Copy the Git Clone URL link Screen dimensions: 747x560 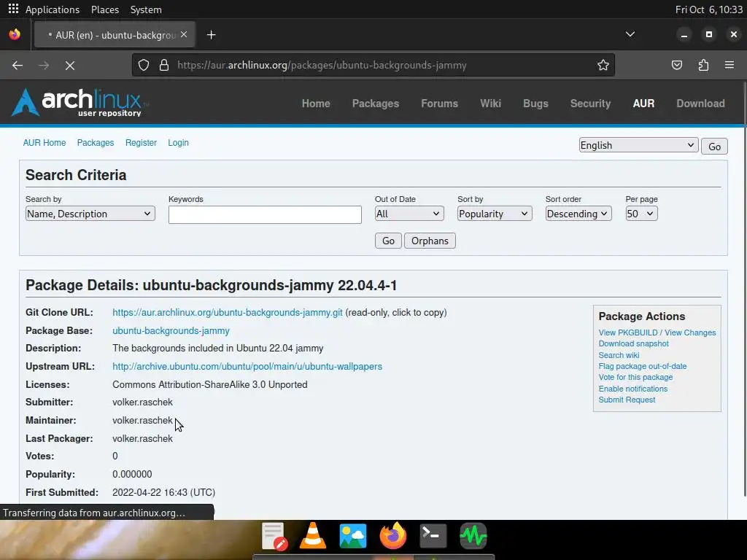[228, 312]
